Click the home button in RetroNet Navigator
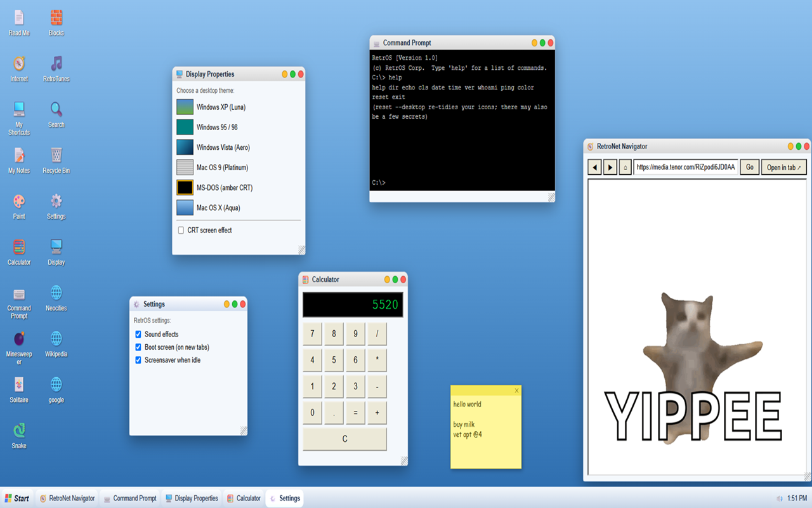The image size is (812, 508). [x=625, y=167]
